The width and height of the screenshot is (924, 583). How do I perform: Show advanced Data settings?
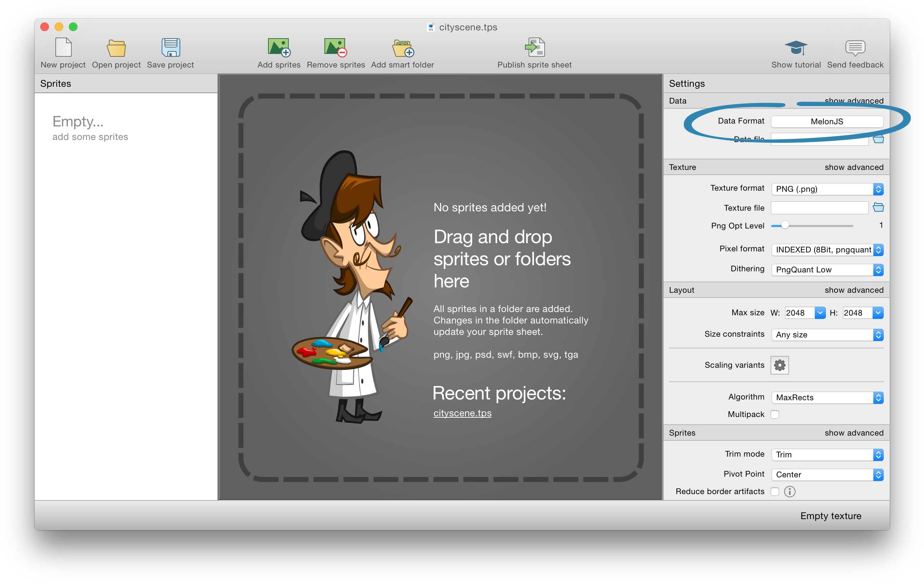(x=854, y=101)
